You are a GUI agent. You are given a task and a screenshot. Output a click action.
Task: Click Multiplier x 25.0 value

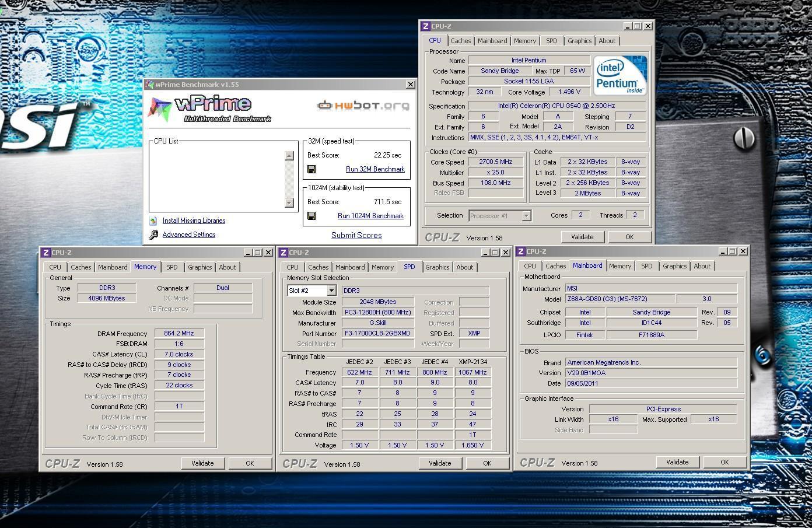coord(496,173)
